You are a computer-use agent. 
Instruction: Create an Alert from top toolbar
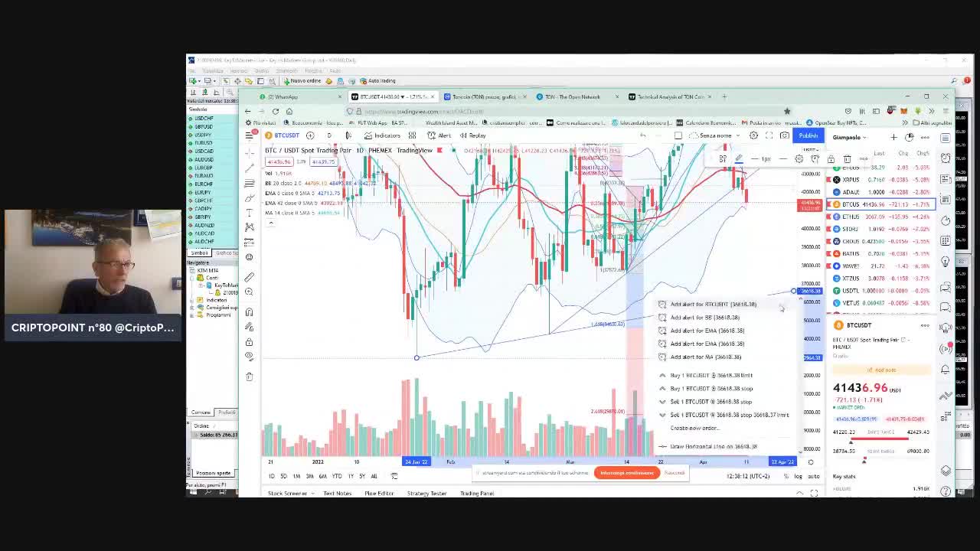440,135
